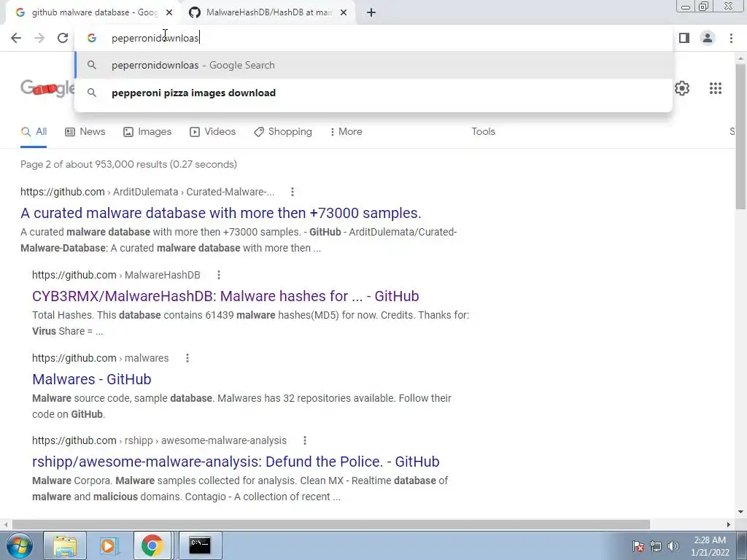Toggle the browser side panel

684,38
